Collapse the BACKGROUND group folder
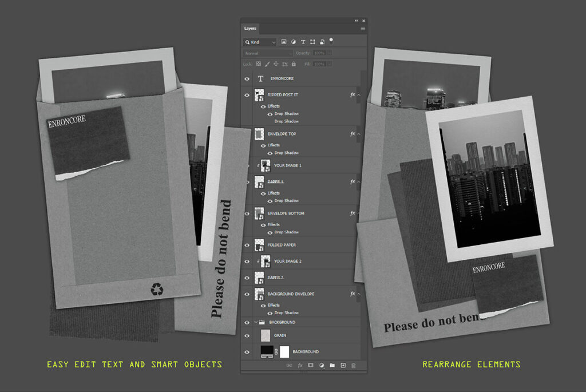Viewport: 586px width, 392px height. click(x=255, y=322)
